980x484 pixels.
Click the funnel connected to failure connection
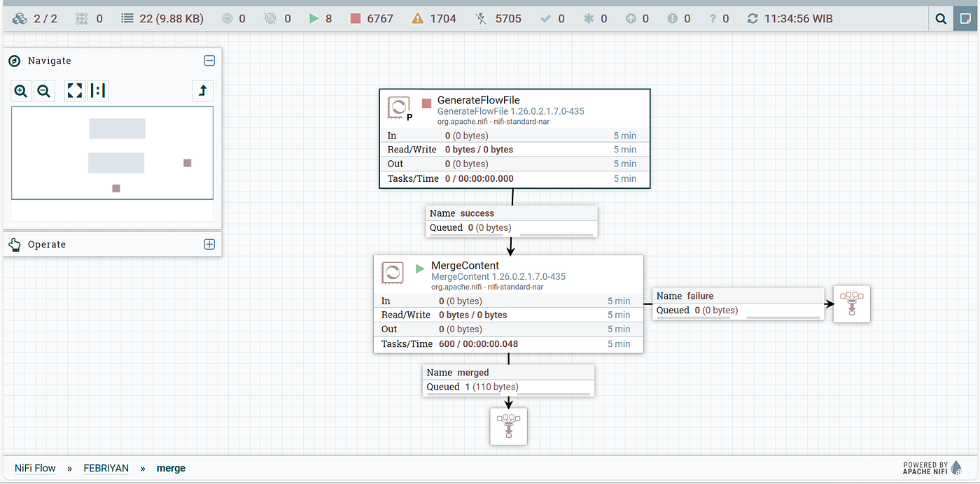click(x=852, y=304)
